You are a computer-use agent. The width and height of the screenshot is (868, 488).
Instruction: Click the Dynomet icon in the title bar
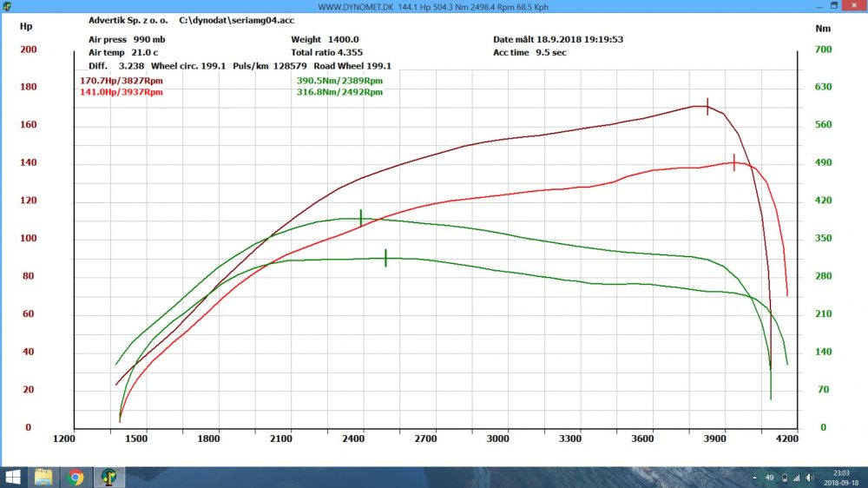pos(7,7)
